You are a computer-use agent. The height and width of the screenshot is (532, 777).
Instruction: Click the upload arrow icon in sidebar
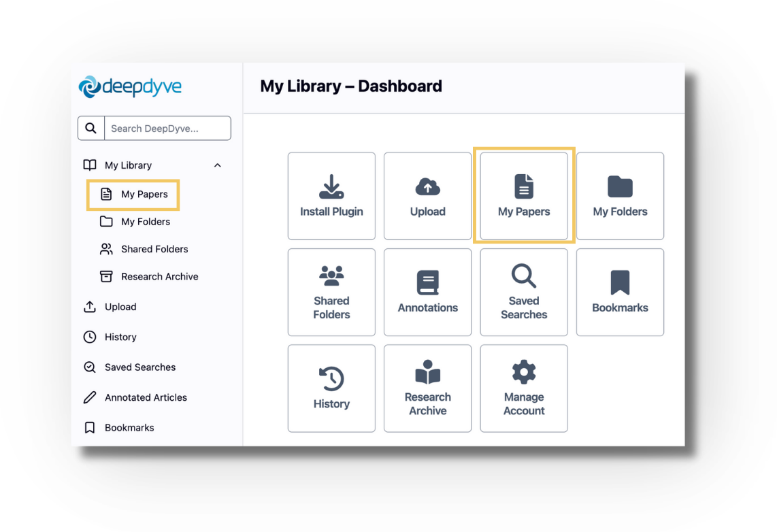[90, 307]
